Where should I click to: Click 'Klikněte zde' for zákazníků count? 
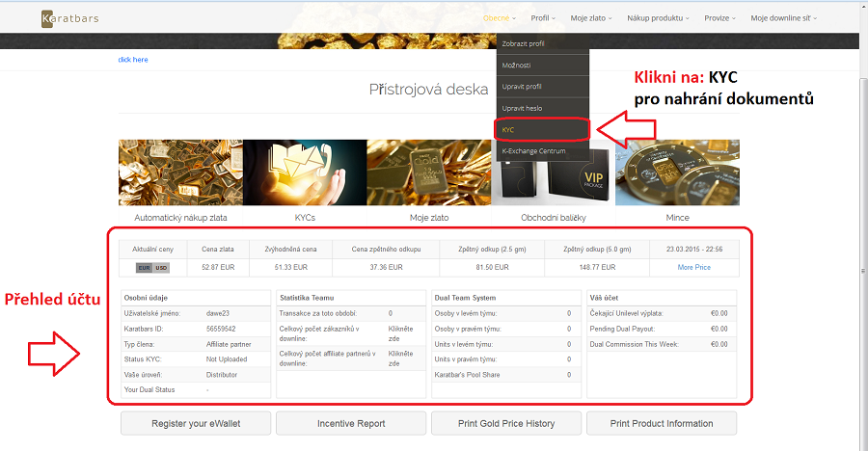(401, 333)
